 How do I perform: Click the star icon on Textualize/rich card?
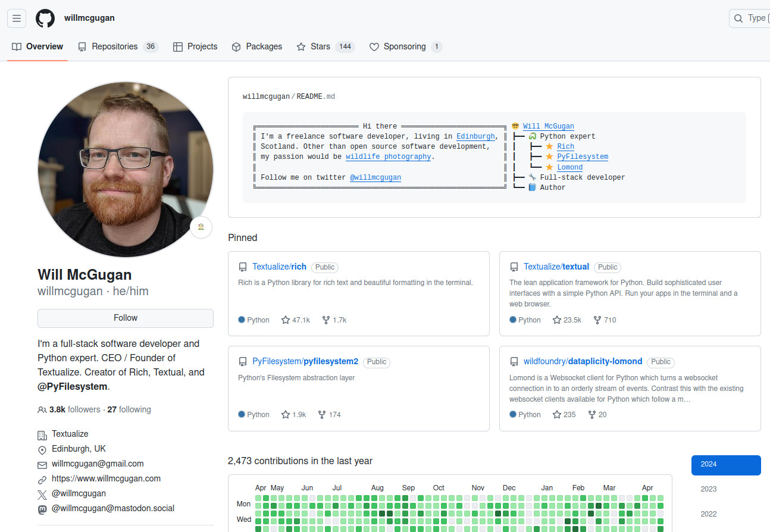point(286,320)
